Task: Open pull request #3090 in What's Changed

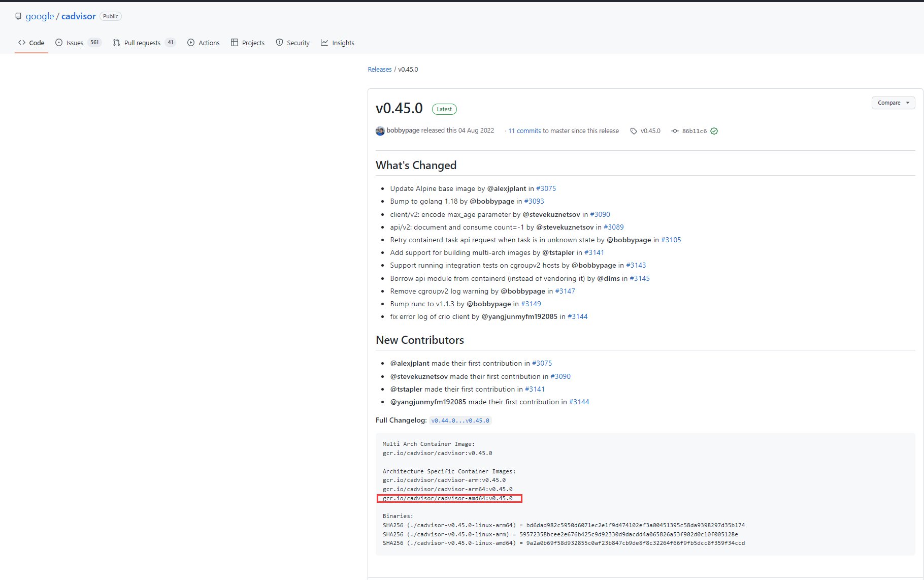Action: 600,214
